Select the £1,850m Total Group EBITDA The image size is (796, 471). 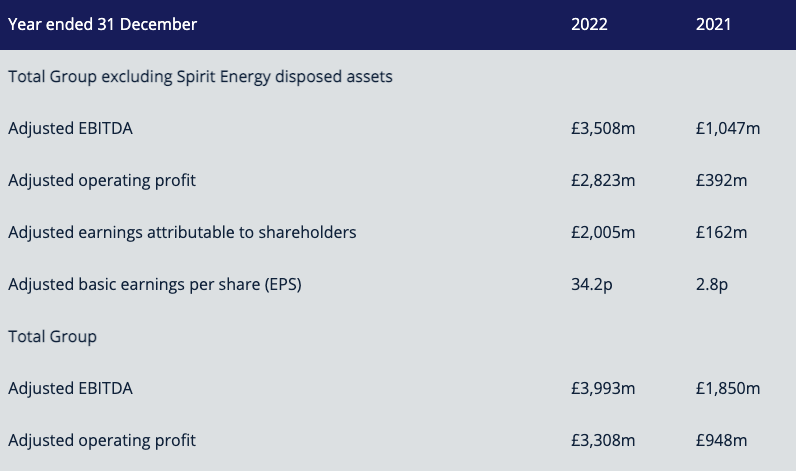coord(728,389)
